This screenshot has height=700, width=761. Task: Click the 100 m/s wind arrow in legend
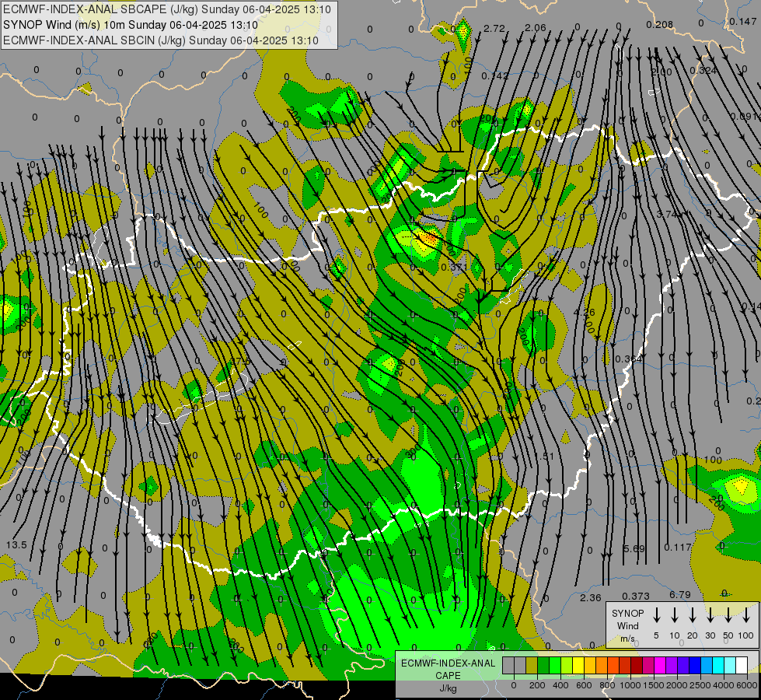[x=746, y=614]
